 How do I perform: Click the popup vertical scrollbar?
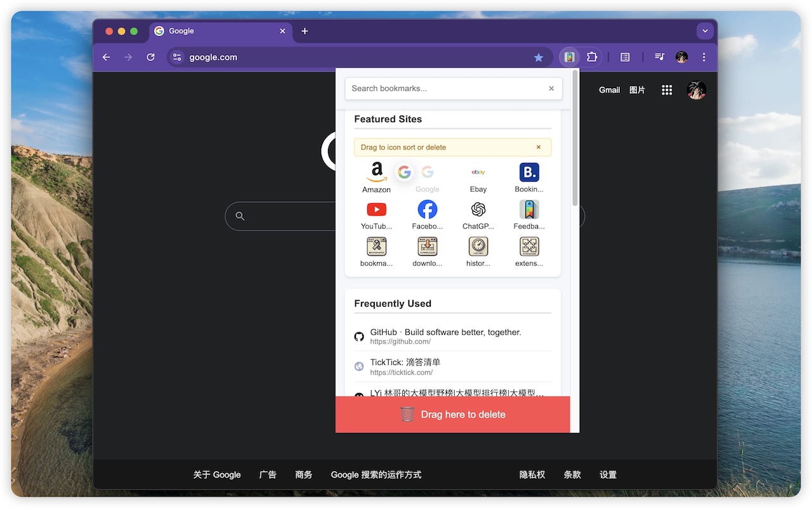click(575, 138)
